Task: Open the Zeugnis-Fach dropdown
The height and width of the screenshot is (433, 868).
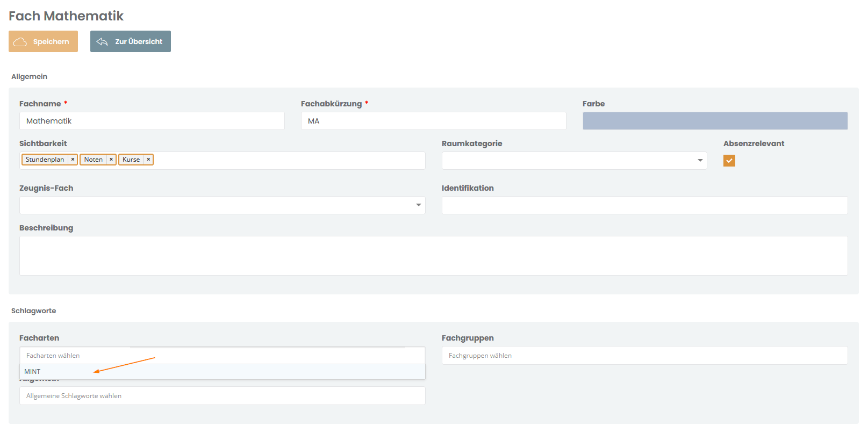Action: coord(222,205)
